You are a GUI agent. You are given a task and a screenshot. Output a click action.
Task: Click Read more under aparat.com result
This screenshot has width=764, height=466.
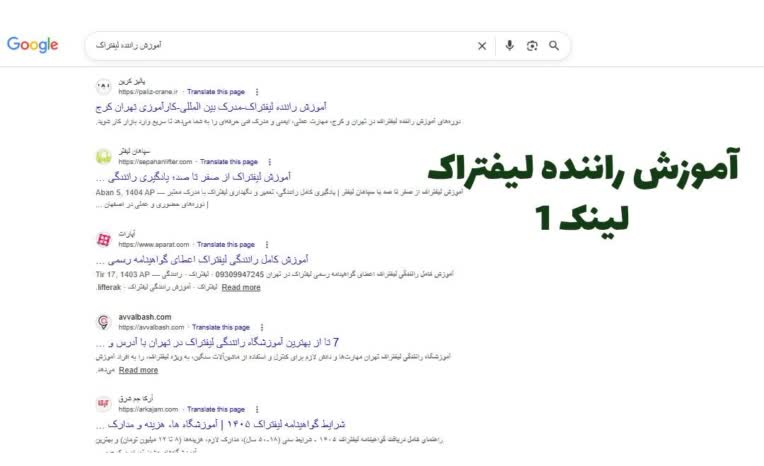[x=241, y=288]
